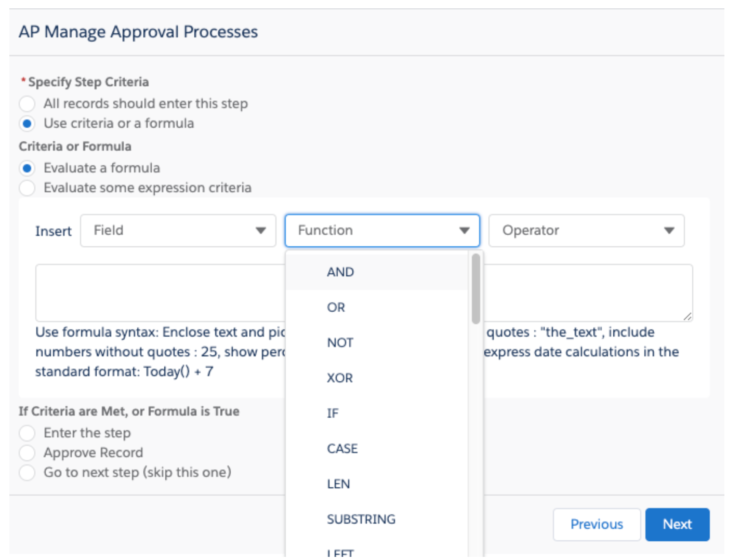Collapse the open Function dropdown

(382, 230)
